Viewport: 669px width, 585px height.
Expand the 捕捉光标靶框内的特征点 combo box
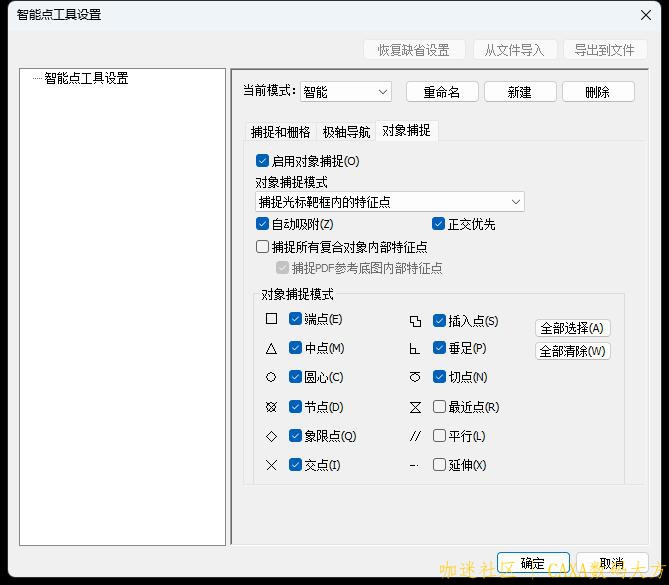pos(390,202)
